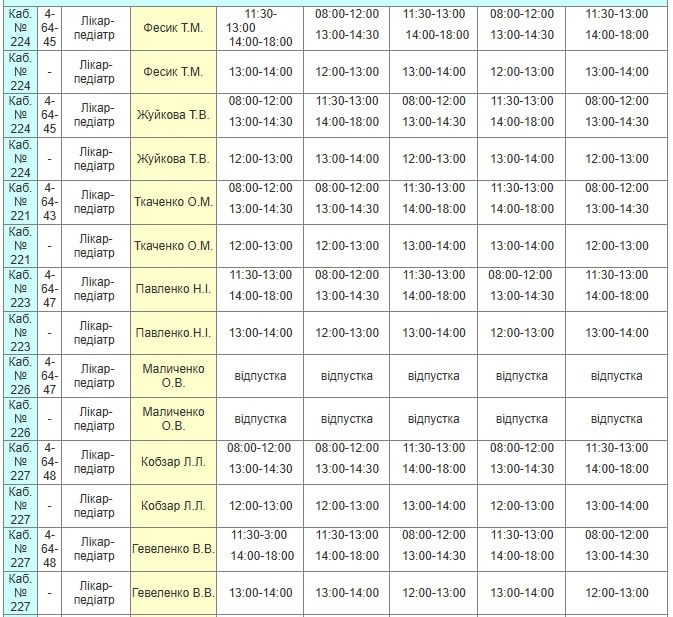Click Маличенко О.В. name beside phone 4-64-47
This screenshot has width=673, height=617.
click(x=173, y=376)
